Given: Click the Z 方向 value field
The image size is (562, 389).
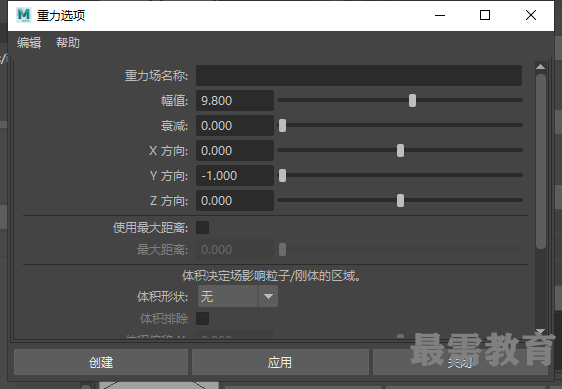Looking at the screenshot, I should pyautogui.click(x=235, y=201).
